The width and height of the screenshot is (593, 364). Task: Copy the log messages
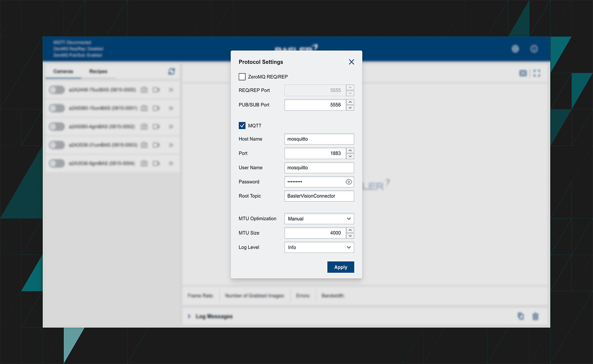pyautogui.click(x=521, y=316)
